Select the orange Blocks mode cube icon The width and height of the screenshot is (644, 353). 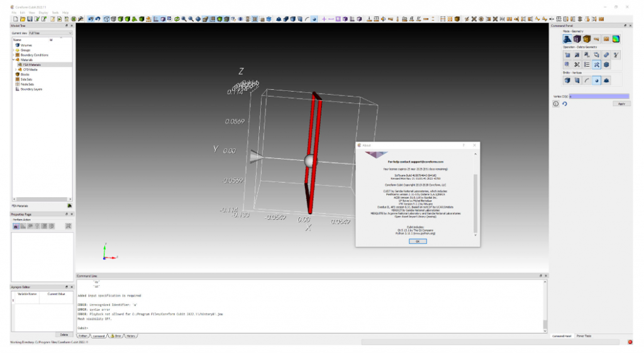coord(587,39)
